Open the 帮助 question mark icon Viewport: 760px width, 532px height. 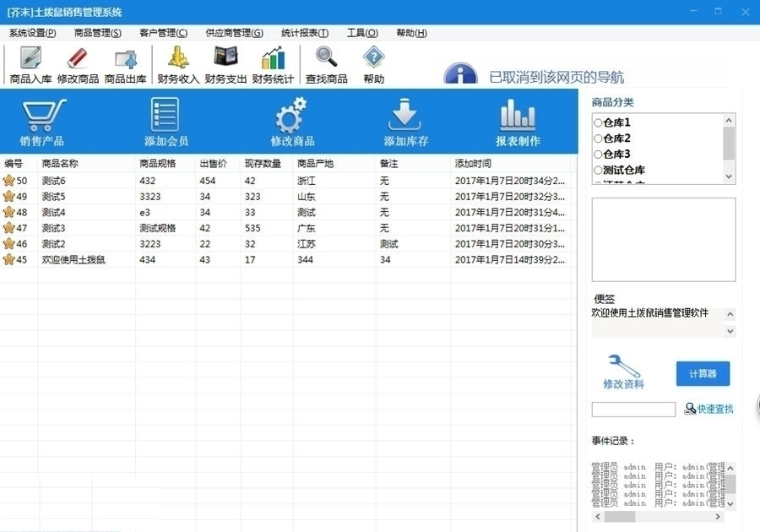(x=374, y=57)
